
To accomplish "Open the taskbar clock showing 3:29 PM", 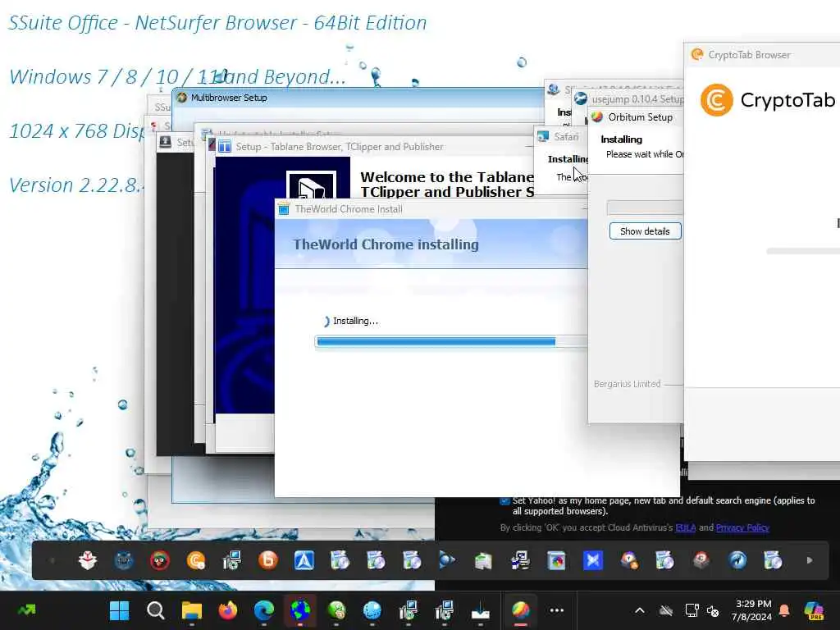I will (x=752, y=610).
